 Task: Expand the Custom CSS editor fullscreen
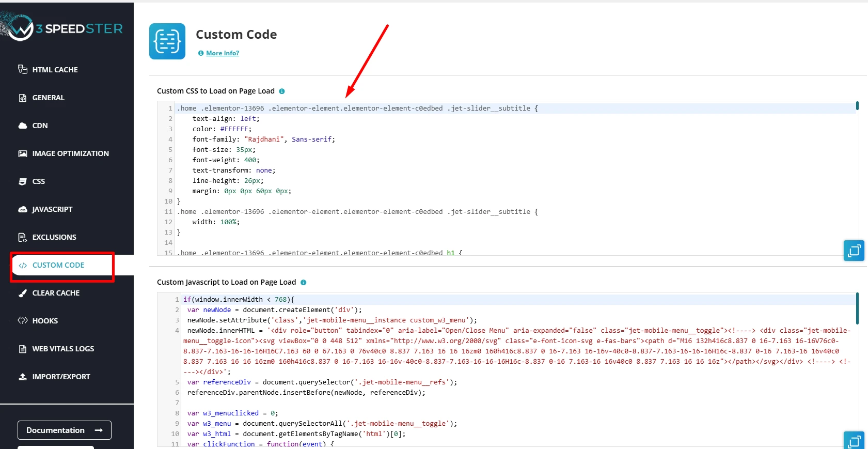[x=854, y=251]
